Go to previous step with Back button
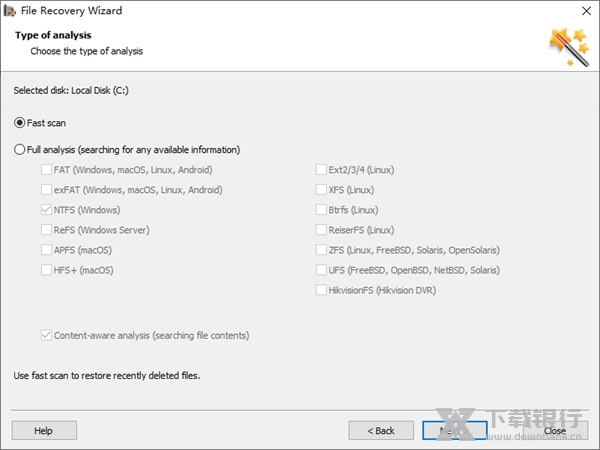 [381, 430]
